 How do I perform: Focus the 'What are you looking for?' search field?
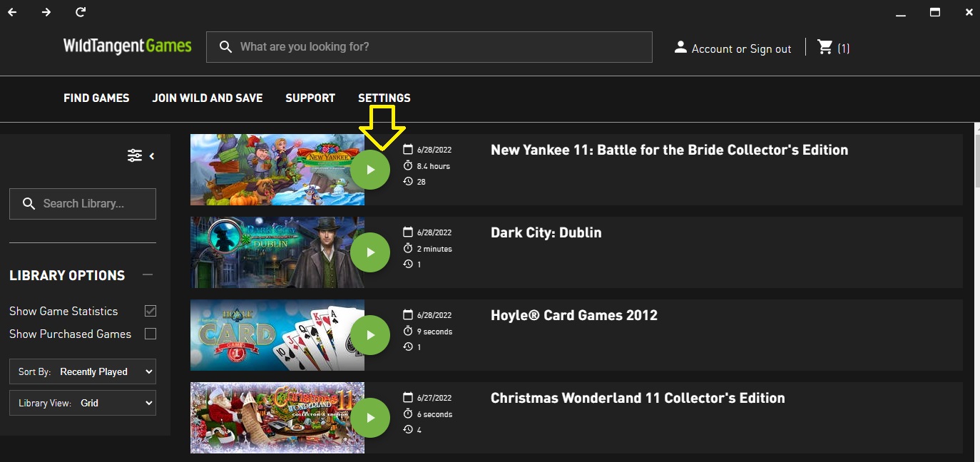coord(429,47)
